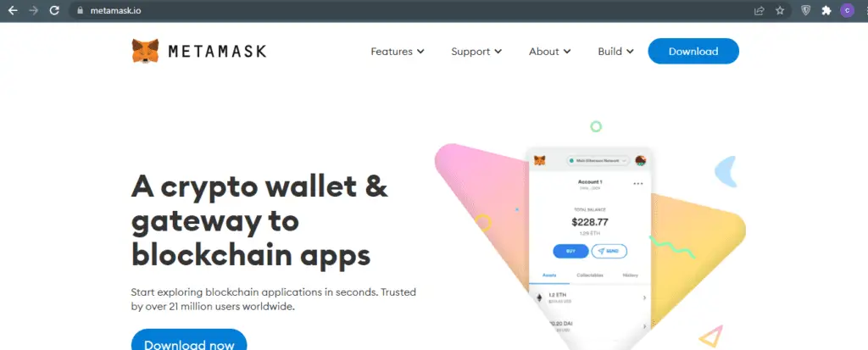Viewport: 868px width, 350px height.
Task: Click the wallet app preview image
Action: [590, 248]
